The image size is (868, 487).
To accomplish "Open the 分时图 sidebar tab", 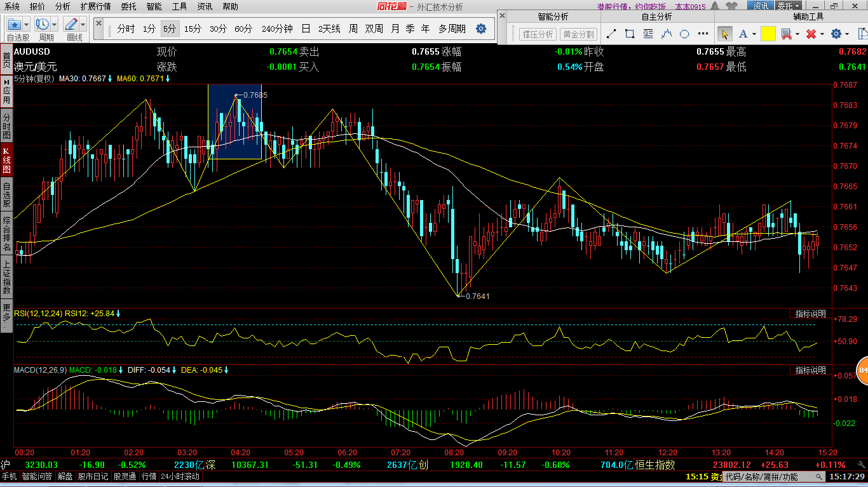I will tap(6, 127).
